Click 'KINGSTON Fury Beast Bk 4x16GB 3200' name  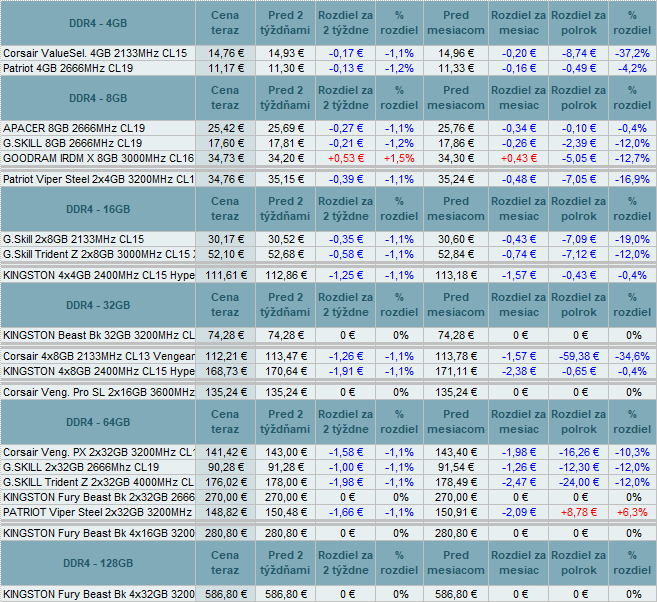[x=98, y=534]
